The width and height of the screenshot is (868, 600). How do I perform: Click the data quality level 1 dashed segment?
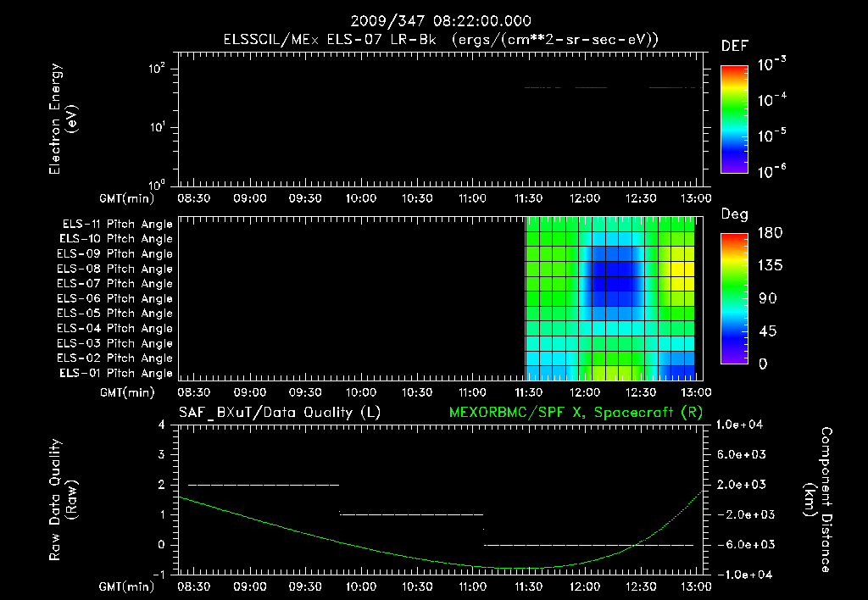(x=411, y=514)
